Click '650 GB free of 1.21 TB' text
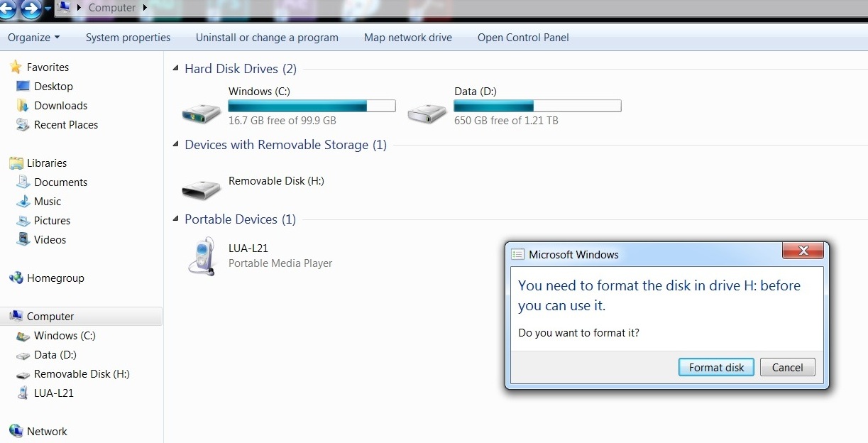This screenshot has width=868, height=443. [x=506, y=121]
